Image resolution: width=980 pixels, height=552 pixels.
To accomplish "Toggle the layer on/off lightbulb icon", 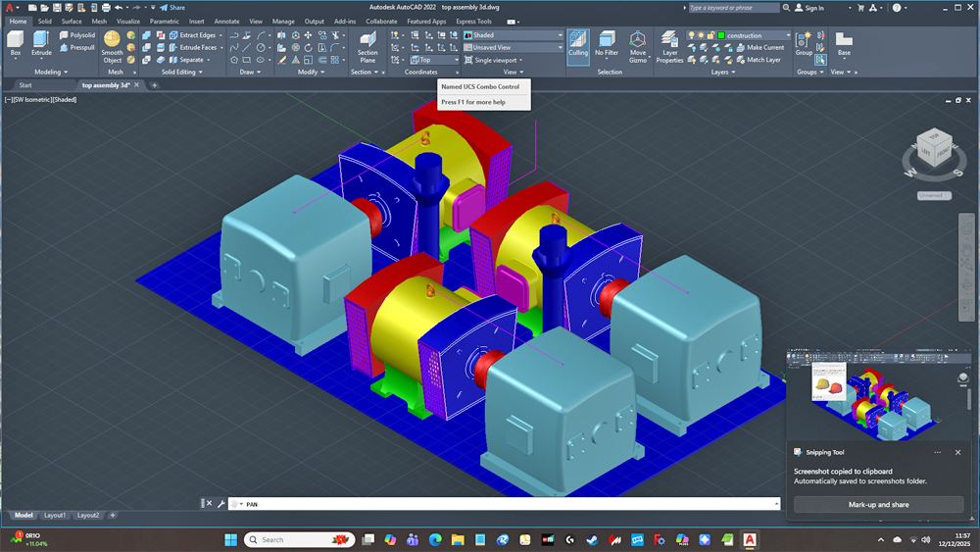I will coord(692,35).
